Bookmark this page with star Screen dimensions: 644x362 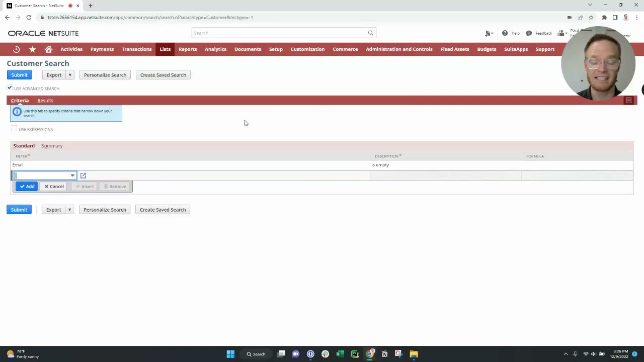(591, 17)
